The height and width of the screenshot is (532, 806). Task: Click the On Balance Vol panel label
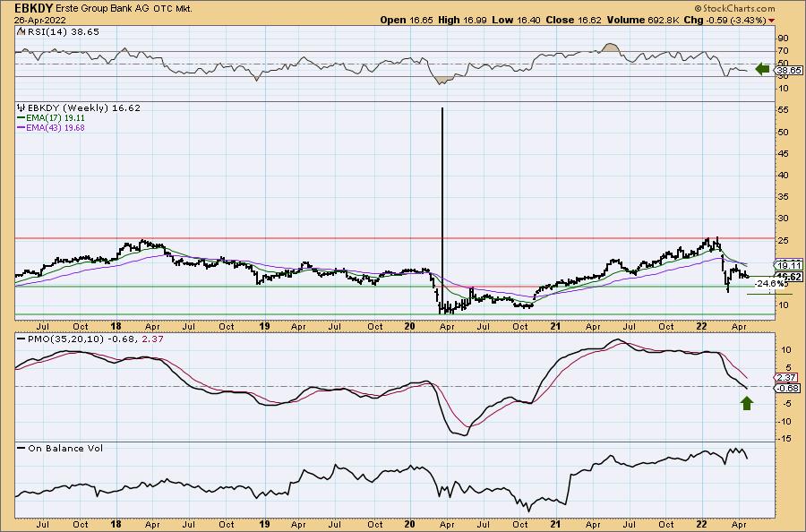[65, 448]
